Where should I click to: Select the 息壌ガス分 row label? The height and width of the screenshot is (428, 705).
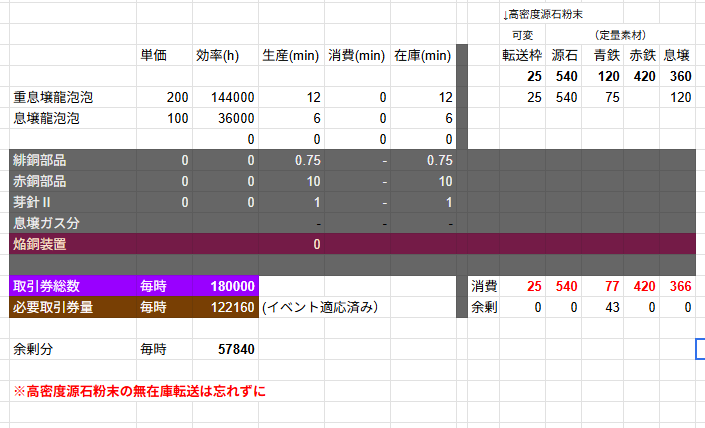[x=73, y=223]
